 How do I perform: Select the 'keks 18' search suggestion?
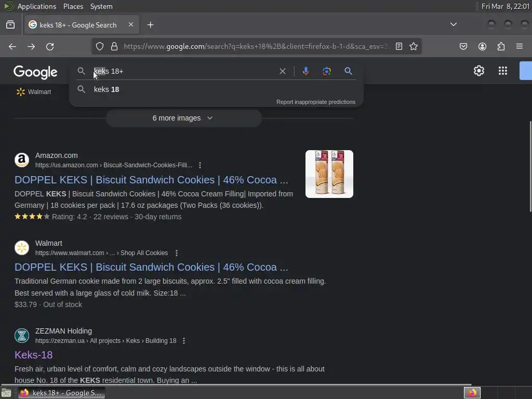pos(216,89)
